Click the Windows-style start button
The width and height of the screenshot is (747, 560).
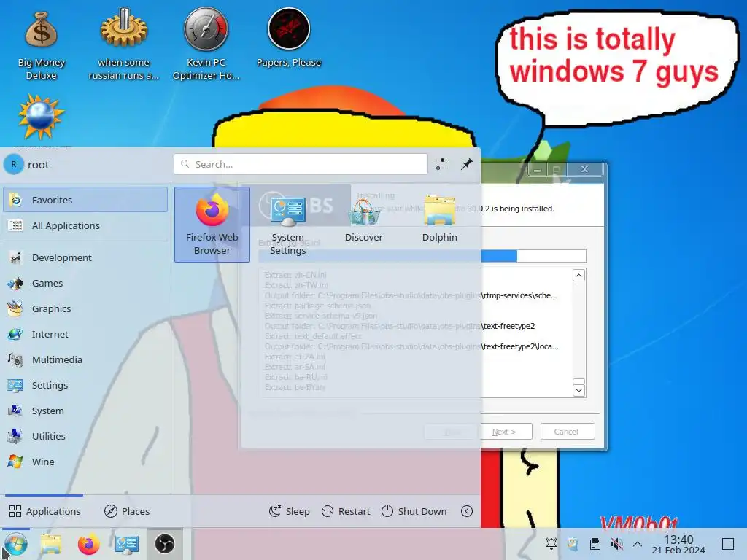15,544
